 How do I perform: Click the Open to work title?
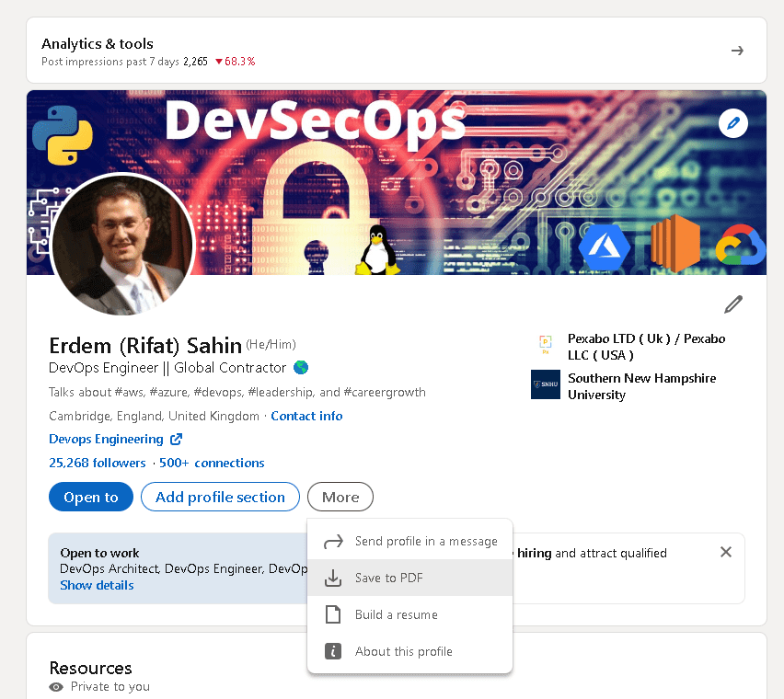coord(99,553)
